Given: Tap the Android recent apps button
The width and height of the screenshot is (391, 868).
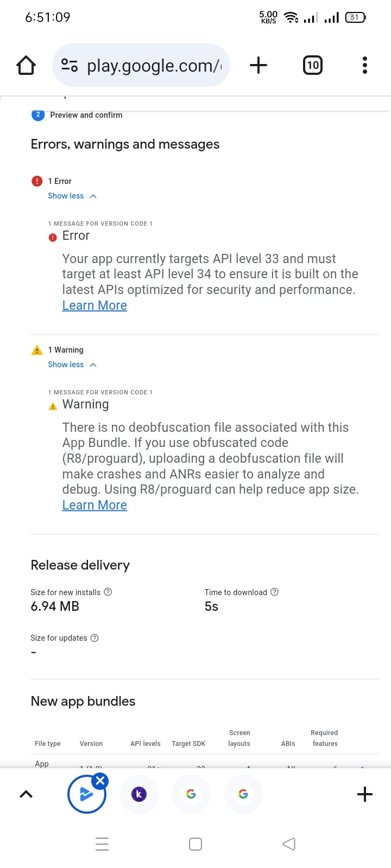Looking at the screenshot, I should pos(102,844).
